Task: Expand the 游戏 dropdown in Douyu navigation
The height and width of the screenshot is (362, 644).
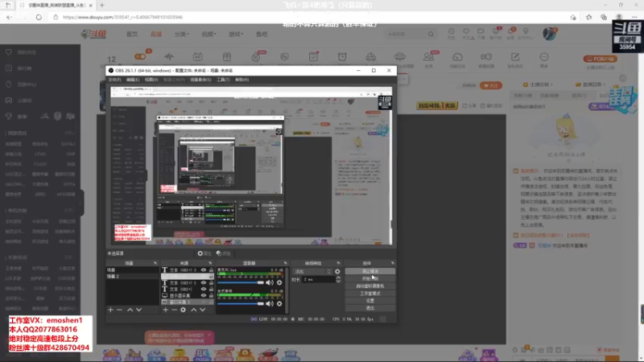Action: pos(236,34)
